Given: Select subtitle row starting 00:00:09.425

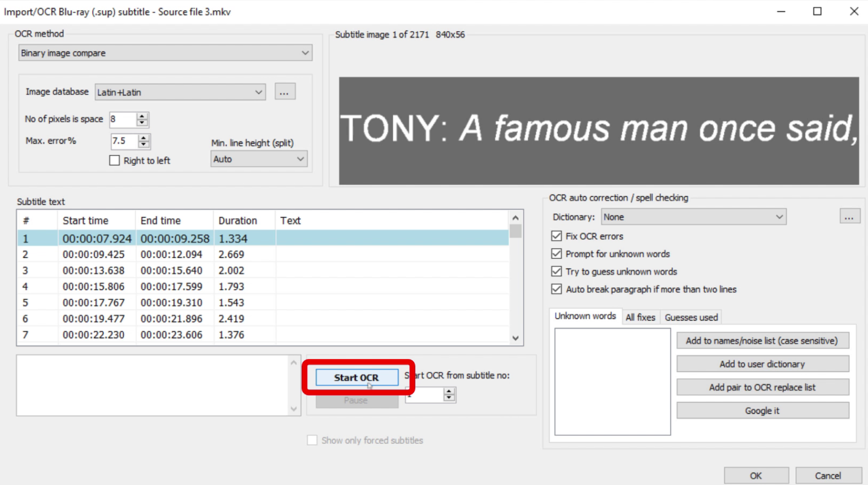Looking at the screenshot, I should click(263, 254).
